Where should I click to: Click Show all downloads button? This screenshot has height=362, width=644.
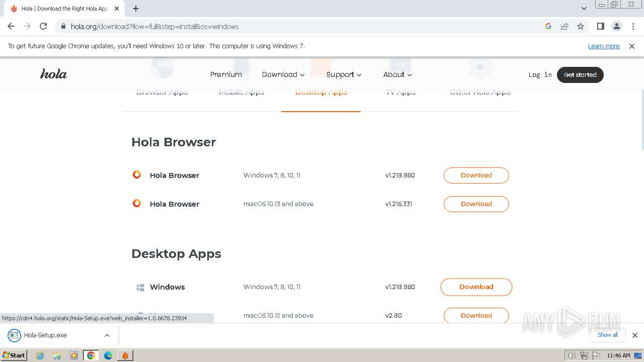[x=608, y=335]
